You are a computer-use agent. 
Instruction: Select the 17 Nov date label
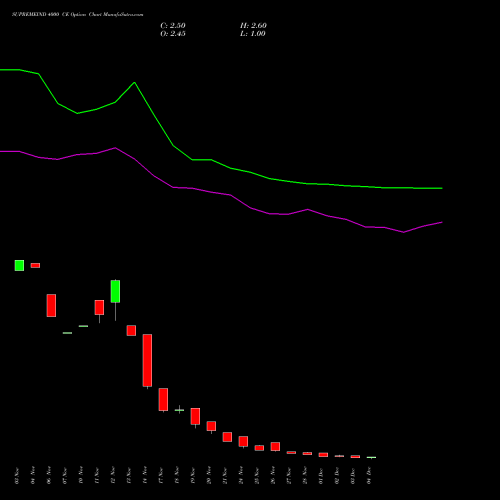point(161,476)
